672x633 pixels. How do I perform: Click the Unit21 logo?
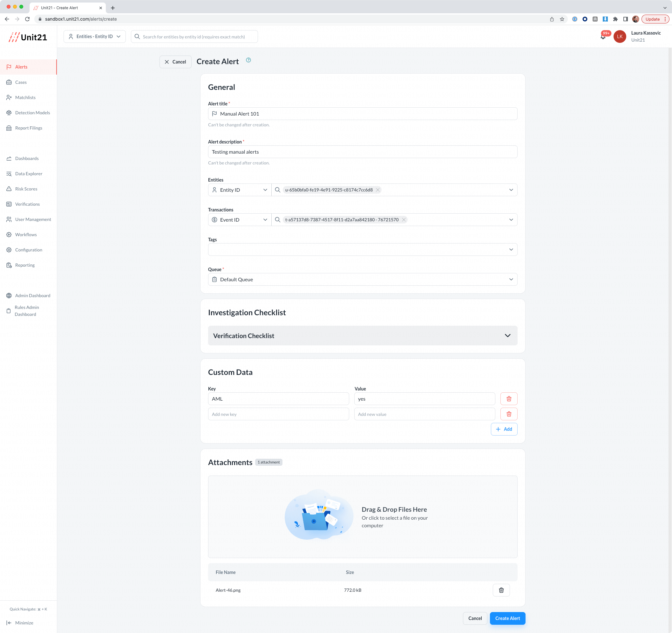coord(28,37)
